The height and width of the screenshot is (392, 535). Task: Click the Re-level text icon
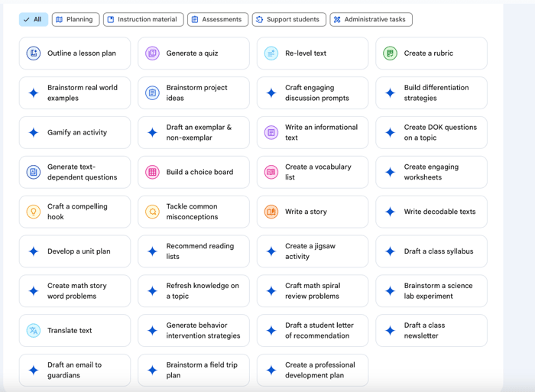[271, 53]
